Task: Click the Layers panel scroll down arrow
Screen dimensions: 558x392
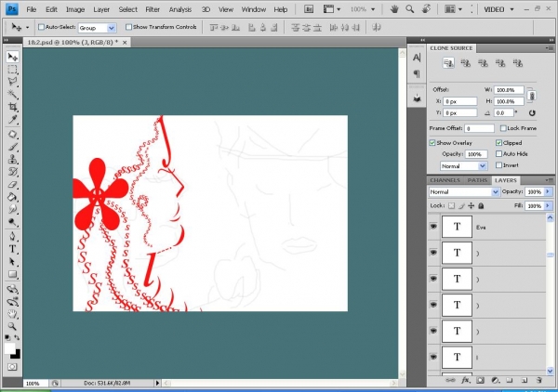Action: (551, 371)
